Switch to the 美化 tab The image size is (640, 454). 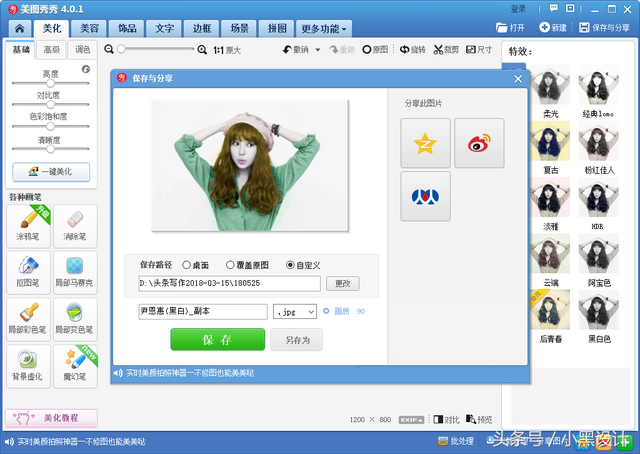click(52, 29)
